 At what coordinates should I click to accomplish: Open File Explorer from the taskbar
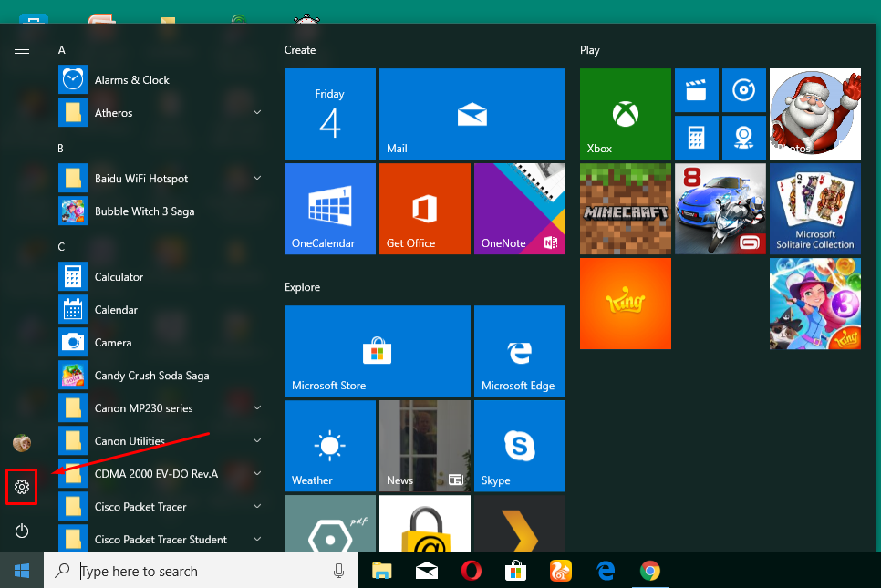pyautogui.click(x=382, y=571)
